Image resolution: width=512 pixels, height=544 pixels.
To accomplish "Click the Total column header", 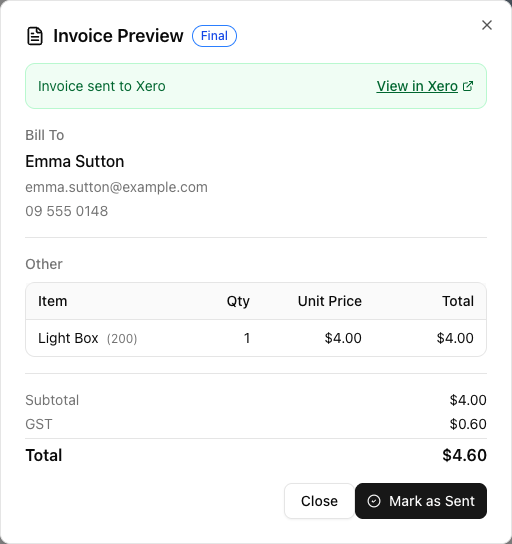I will [x=458, y=301].
